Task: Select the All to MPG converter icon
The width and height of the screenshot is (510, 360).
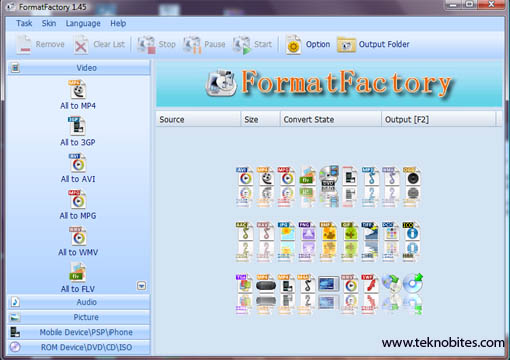Action: pyautogui.click(x=77, y=199)
